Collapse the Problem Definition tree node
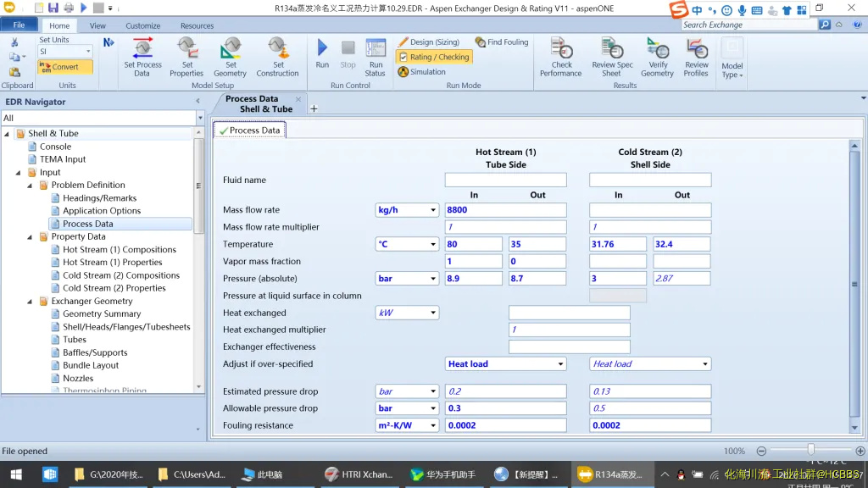This screenshot has height=488, width=868. pyautogui.click(x=31, y=186)
